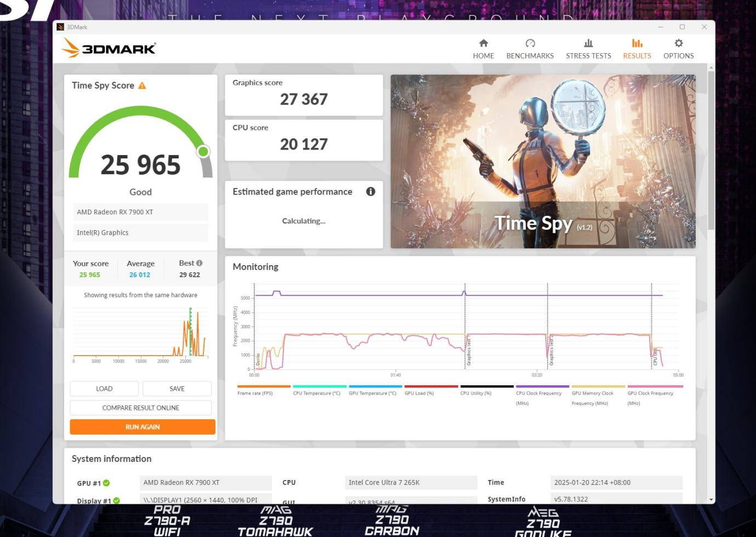Toggle the GPU Temperature legend
Viewport: 756px width, 537px height.
(376, 390)
